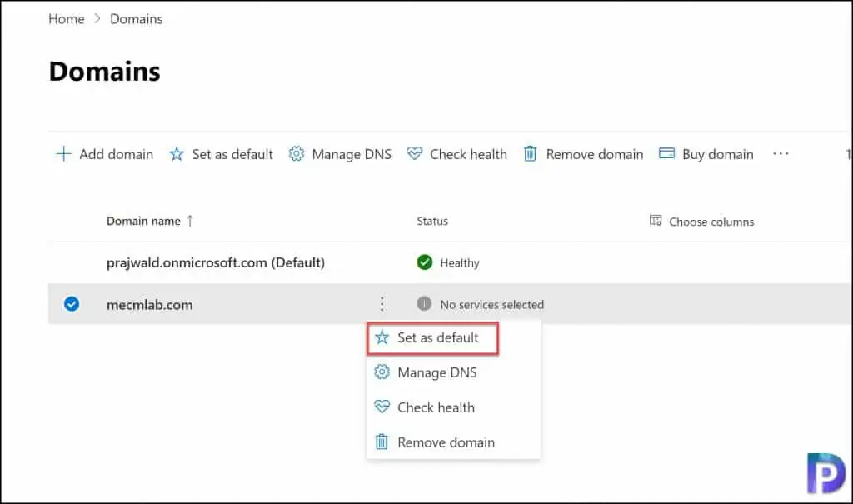Click the sort arrow next to Domain name

coord(190,221)
